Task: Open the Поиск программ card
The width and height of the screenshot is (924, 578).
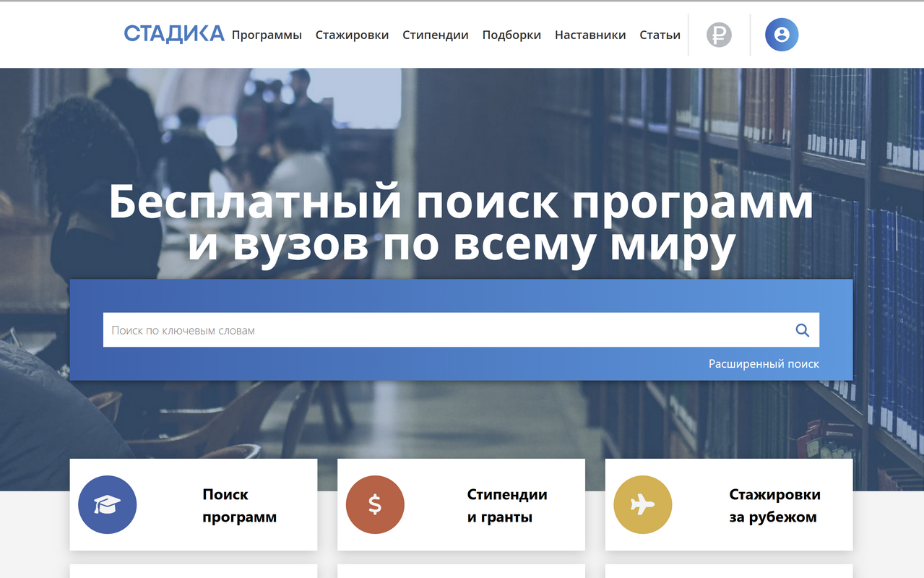Action: click(194, 504)
